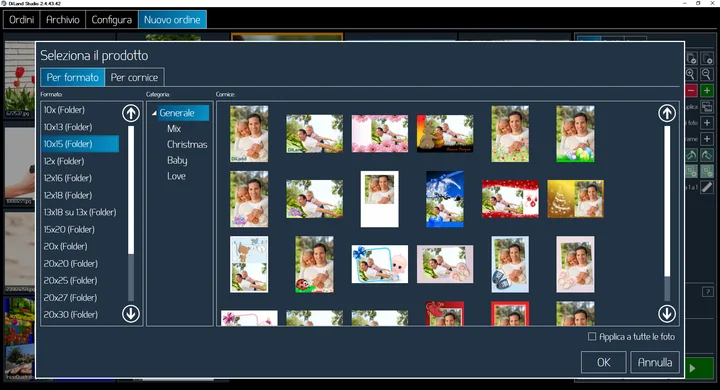720x390 pixels.
Task: Click the green plus button in background panel
Action: tap(707, 90)
